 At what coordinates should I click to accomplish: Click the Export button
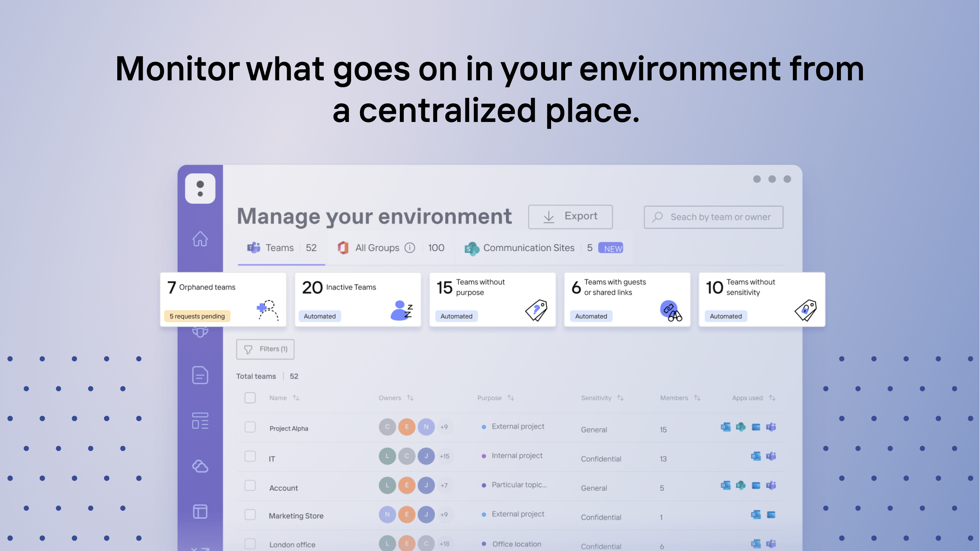pos(570,217)
